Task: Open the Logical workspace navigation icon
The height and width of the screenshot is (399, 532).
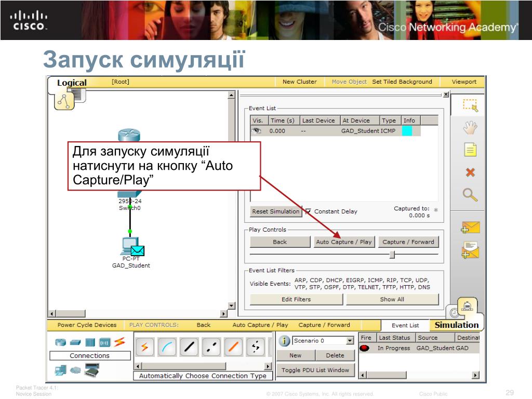Action: [x=64, y=101]
